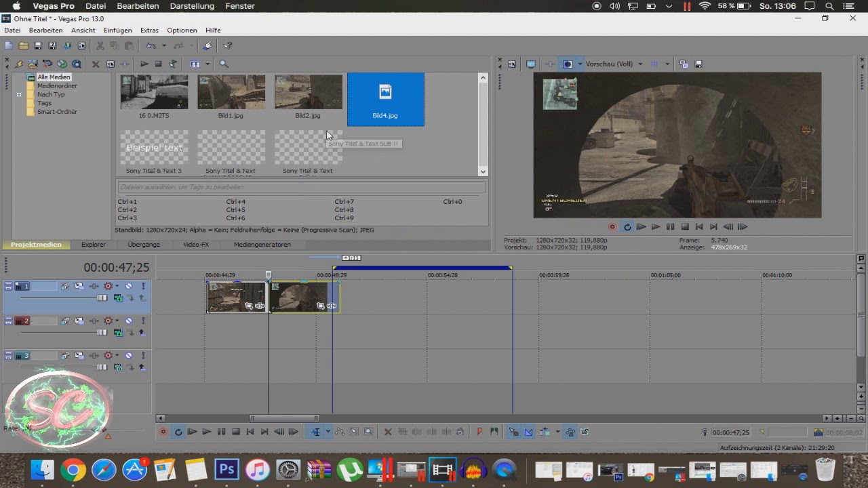
Task: Select the Smart-Ordner tree item
Action: 57,112
